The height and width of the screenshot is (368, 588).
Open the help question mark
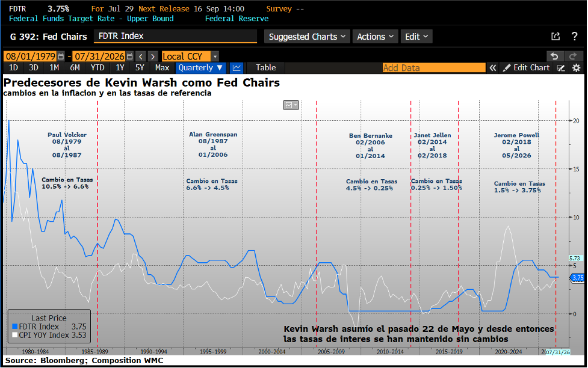(x=575, y=36)
